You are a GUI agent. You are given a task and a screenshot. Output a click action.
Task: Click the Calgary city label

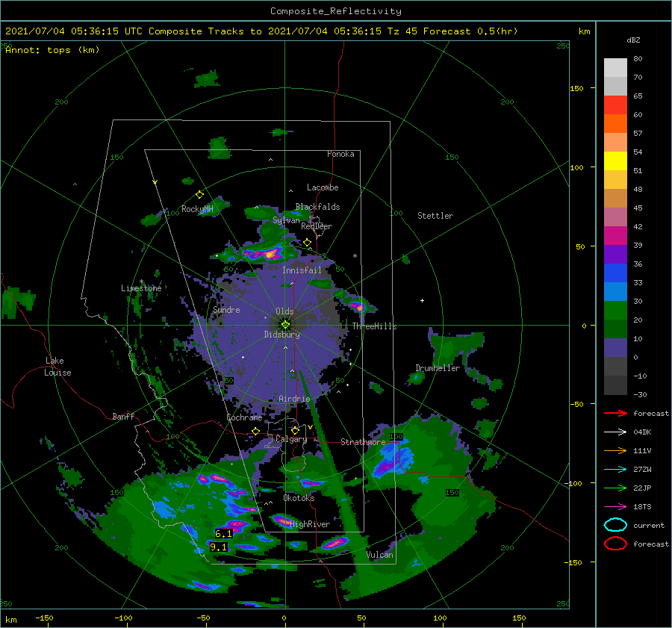coord(291,439)
